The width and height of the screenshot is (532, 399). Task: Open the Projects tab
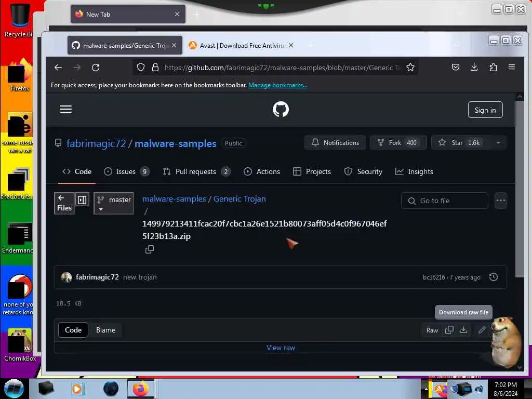coord(312,171)
